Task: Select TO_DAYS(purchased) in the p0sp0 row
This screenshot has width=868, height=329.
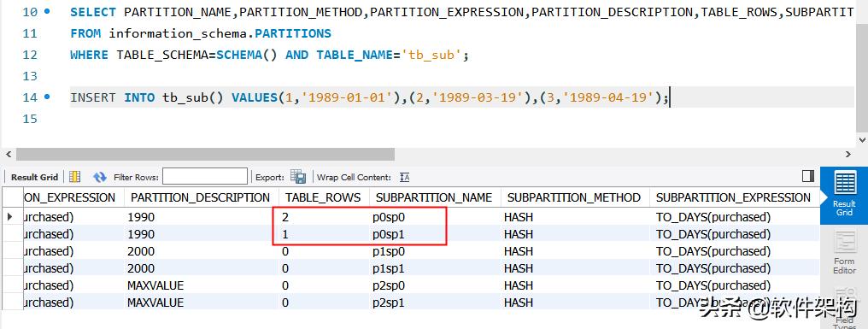Action: pos(713,217)
